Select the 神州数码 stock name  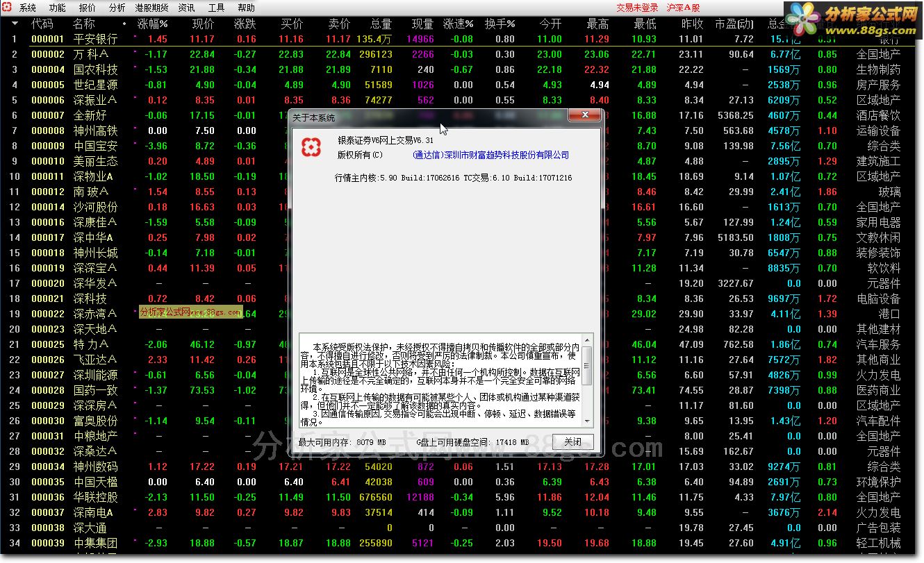(96, 467)
